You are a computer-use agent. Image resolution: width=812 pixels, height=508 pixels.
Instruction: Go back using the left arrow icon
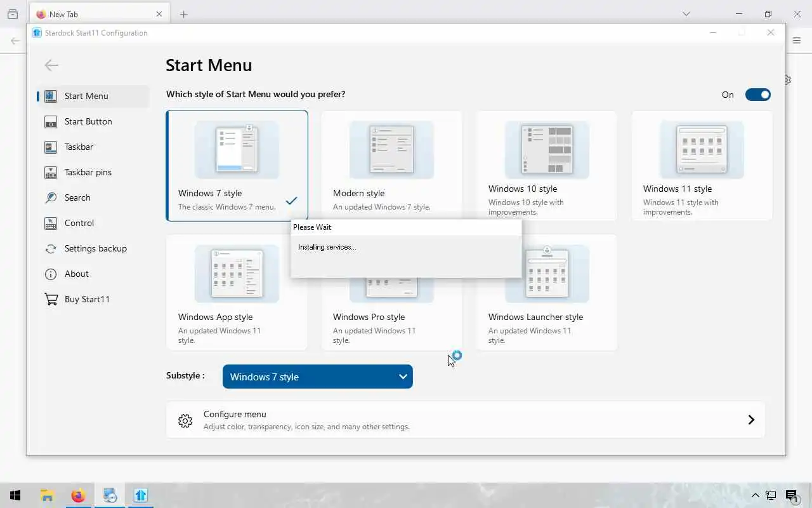(51, 65)
